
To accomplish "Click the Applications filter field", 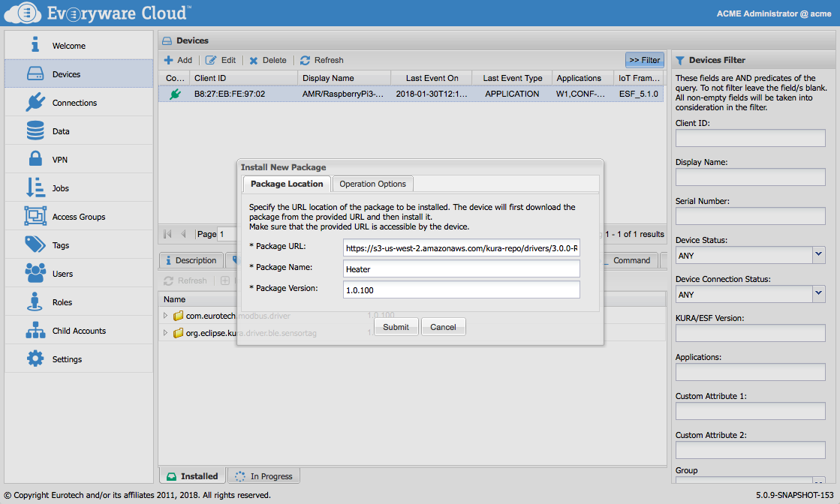I will (x=750, y=372).
